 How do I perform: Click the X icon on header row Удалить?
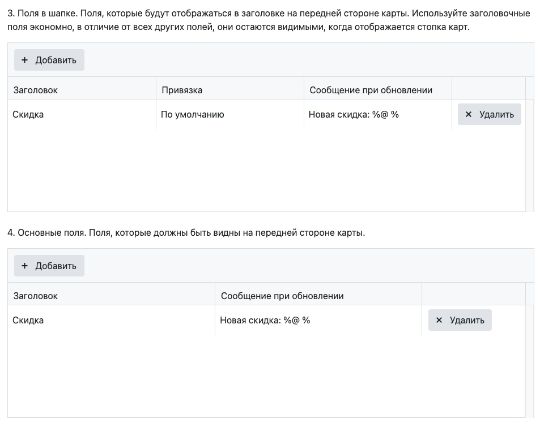468,114
